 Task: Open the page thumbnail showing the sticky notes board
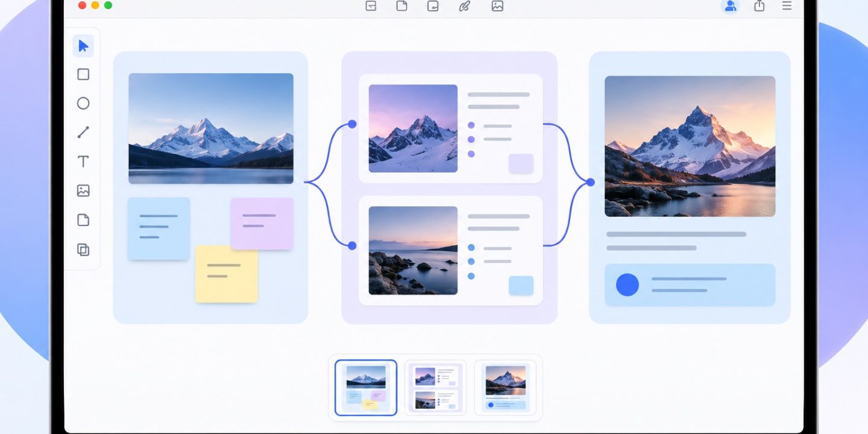[366, 388]
